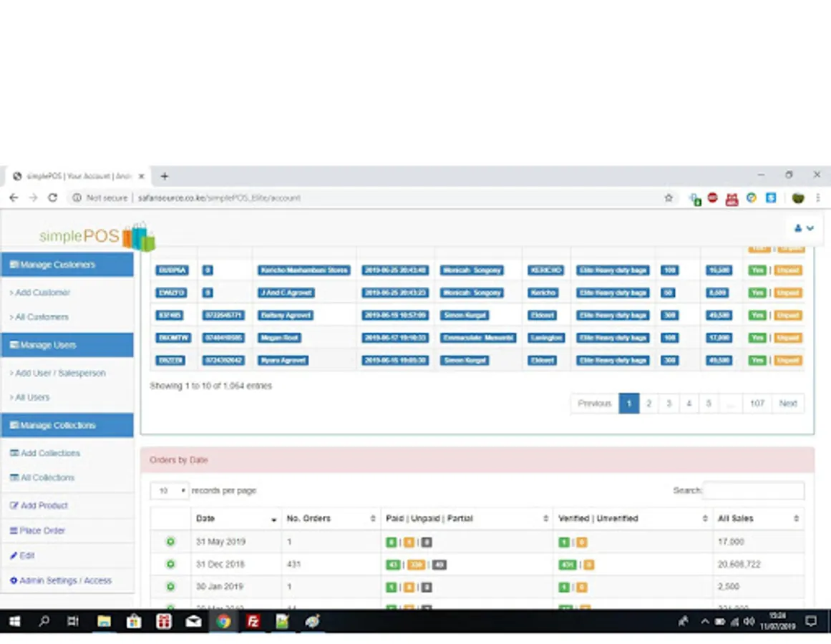Click the Not secure site info icon
This screenshot has width=831, height=644.
click(77, 197)
